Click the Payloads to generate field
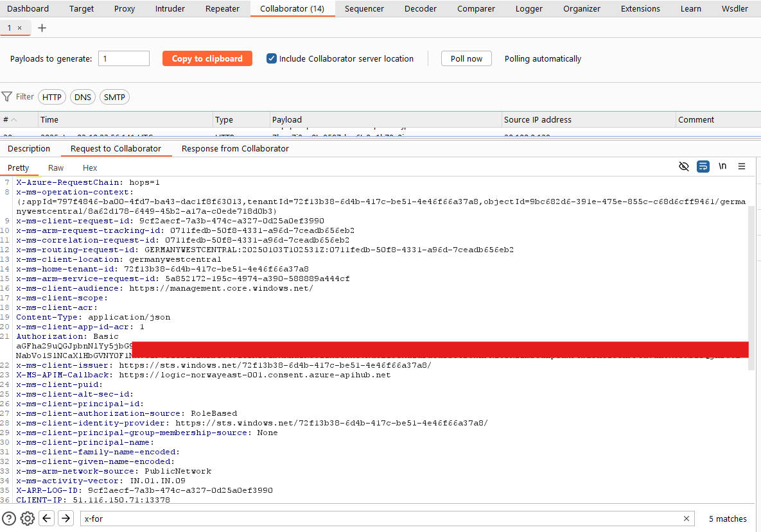Image resolution: width=761 pixels, height=532 pixels. tap(124, 58)
